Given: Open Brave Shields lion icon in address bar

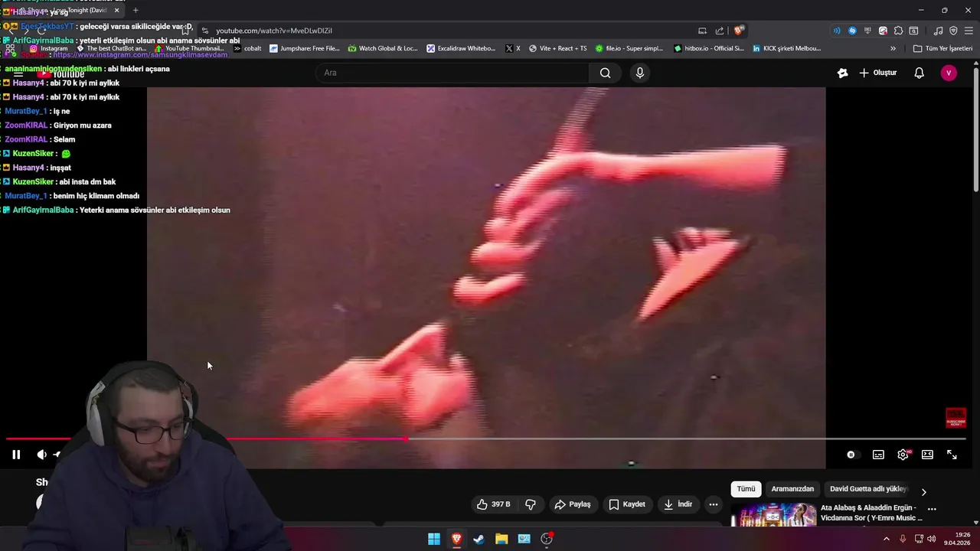Looking at the screenshot, I should click(739, 31).
